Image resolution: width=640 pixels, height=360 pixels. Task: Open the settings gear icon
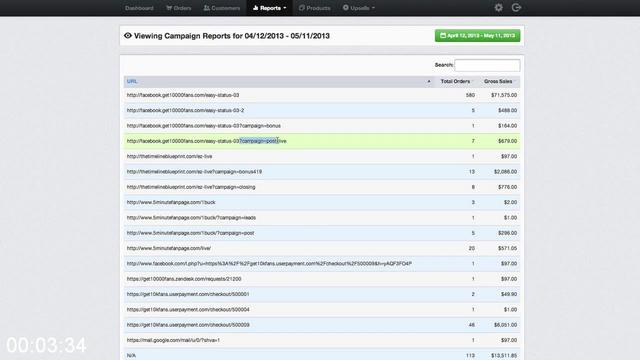click(x=498, y=8)
